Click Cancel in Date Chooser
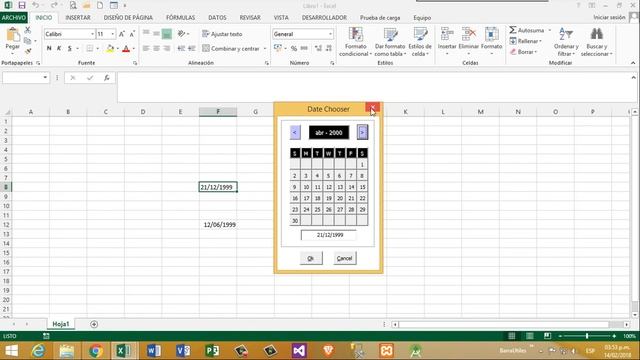 pos(345,258)
